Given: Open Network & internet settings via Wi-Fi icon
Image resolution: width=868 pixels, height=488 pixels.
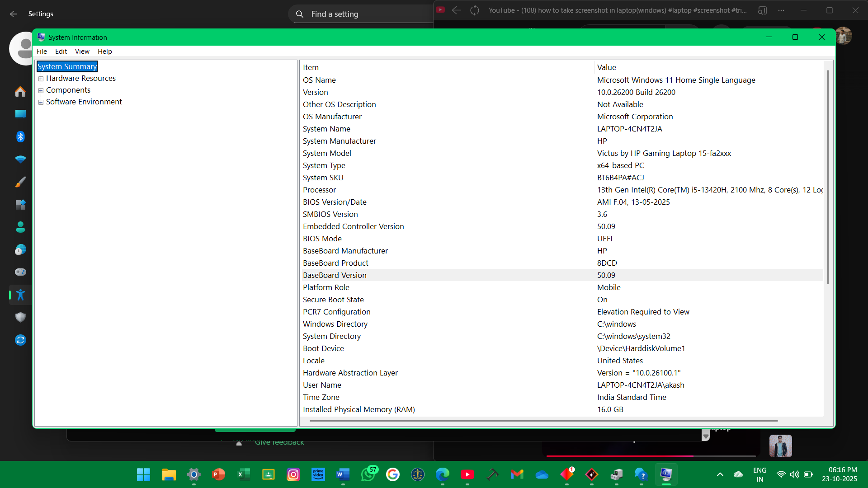Looking at the screenshot, I should click(20, 159).
